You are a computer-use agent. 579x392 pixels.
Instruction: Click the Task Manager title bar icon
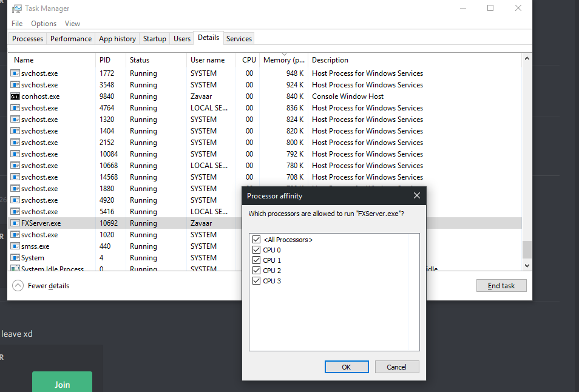[x=17, y=8]
